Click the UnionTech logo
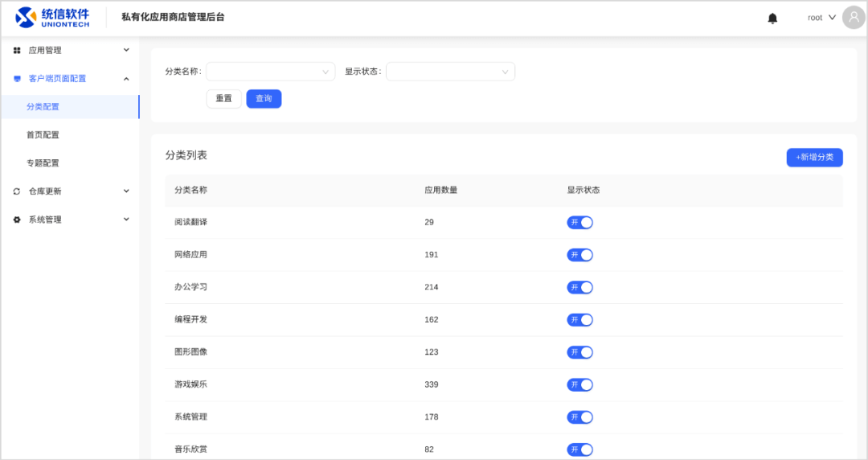Image resolution: width=868 pixels, height=460 pixels. tap(53, 17)
